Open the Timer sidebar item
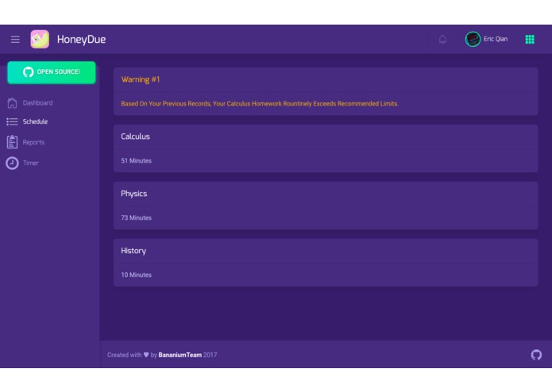552x392 pixels. tap(31, 163)
